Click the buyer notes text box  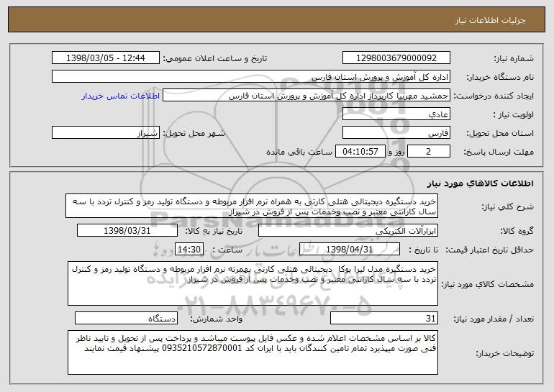pyautogui.click(x=253, y=352)
